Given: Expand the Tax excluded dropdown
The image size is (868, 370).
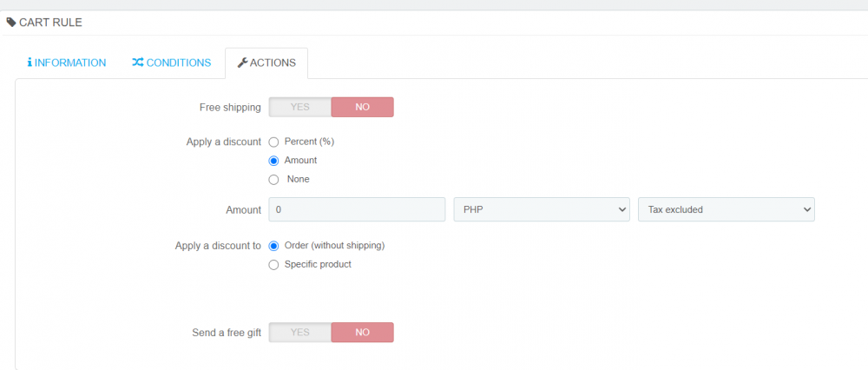Looking at the screenshot, I should pyautogui.click(x=726, y=209).
